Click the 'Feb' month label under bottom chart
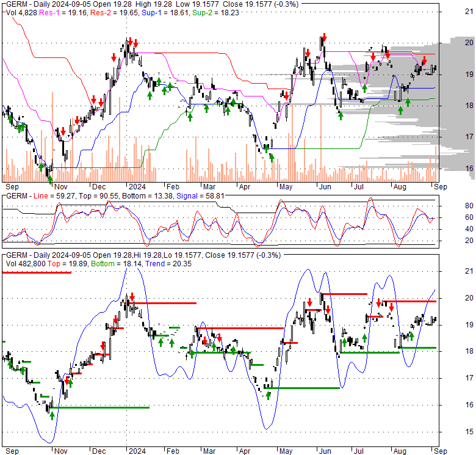 pos(173,451)
